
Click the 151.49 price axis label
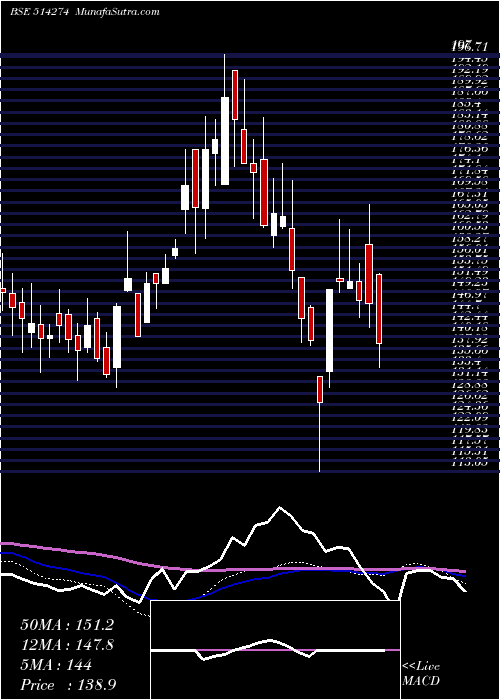[469, 272]
